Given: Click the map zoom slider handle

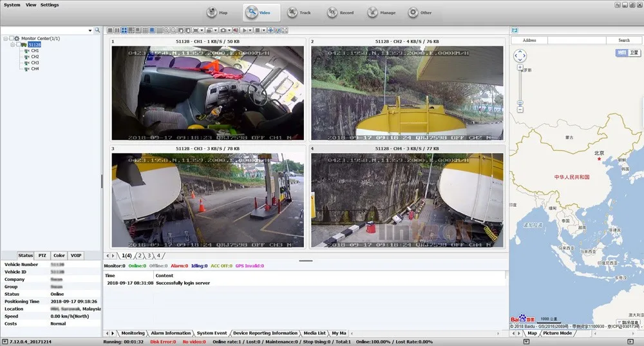Looking at the screenshot, I should point(520,103).
